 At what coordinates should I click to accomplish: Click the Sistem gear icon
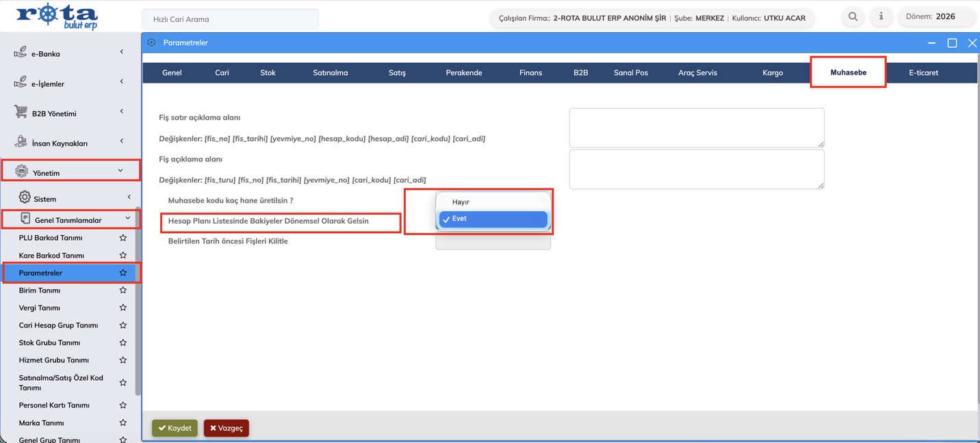pos(25,198)
